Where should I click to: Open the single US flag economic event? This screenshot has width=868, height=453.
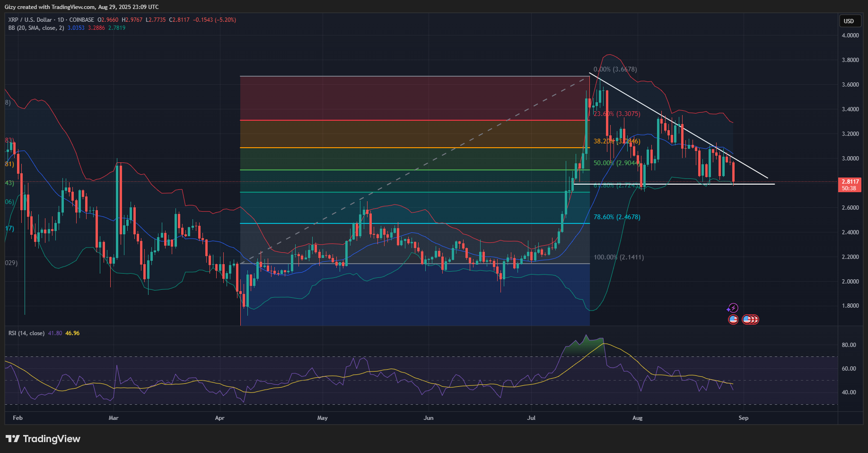733,320
